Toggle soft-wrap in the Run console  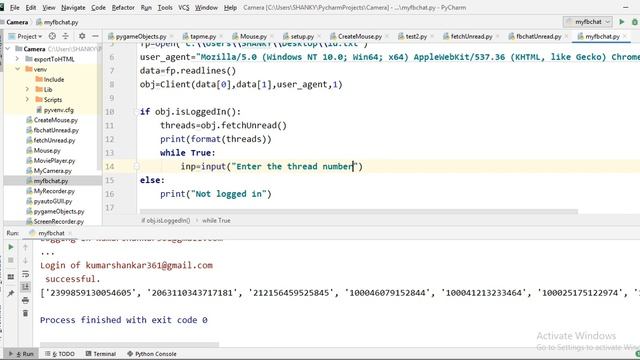click(25, 274)
